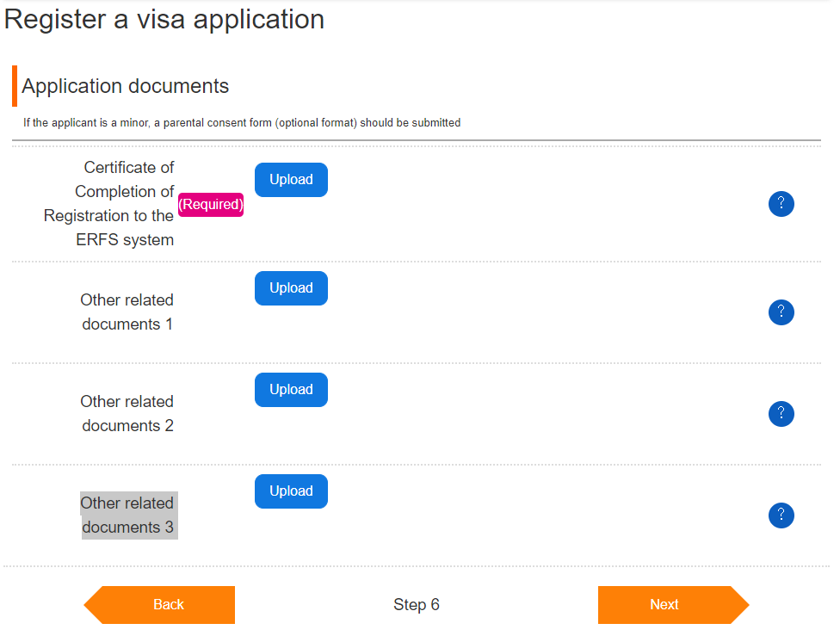Click Upload next to Other related documents 2
Image resolution: width=840 pixels, height=642 pixels.
tap(291, 389)
